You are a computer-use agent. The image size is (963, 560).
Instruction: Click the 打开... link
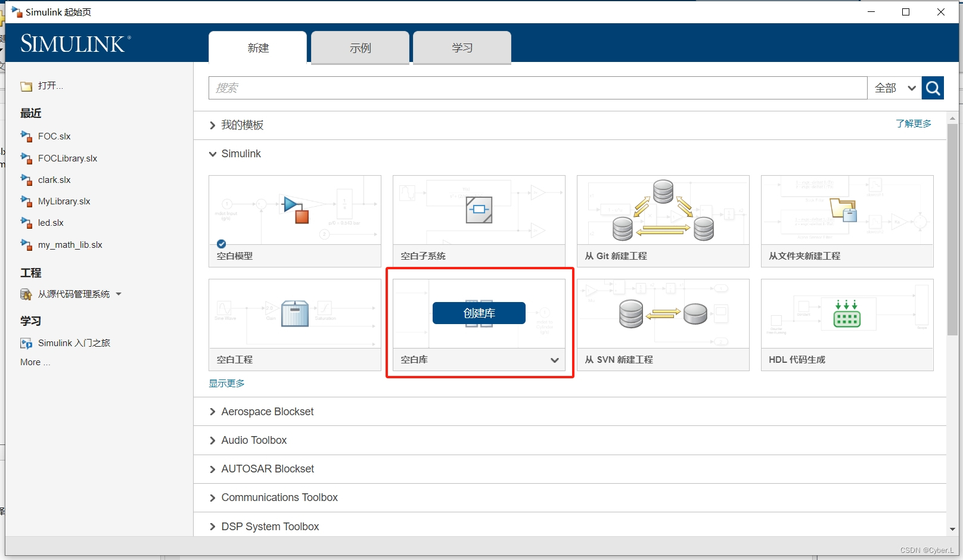point(51,86)
